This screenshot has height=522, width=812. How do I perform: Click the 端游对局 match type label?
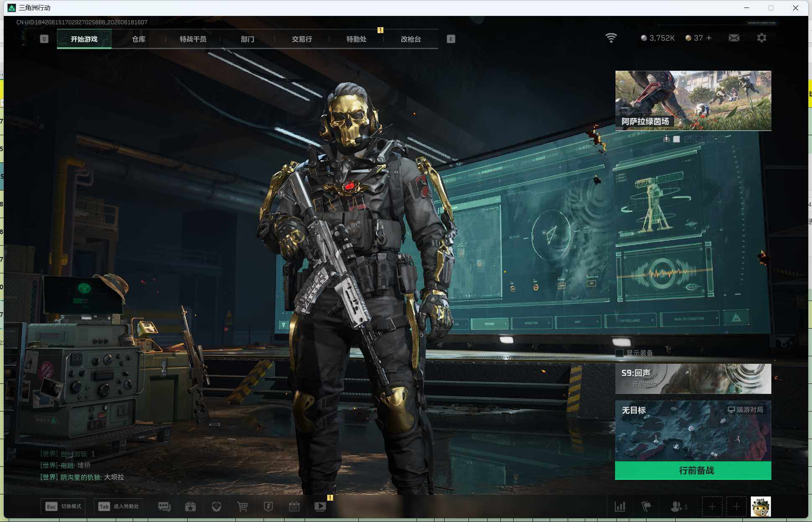click(745, 409)
